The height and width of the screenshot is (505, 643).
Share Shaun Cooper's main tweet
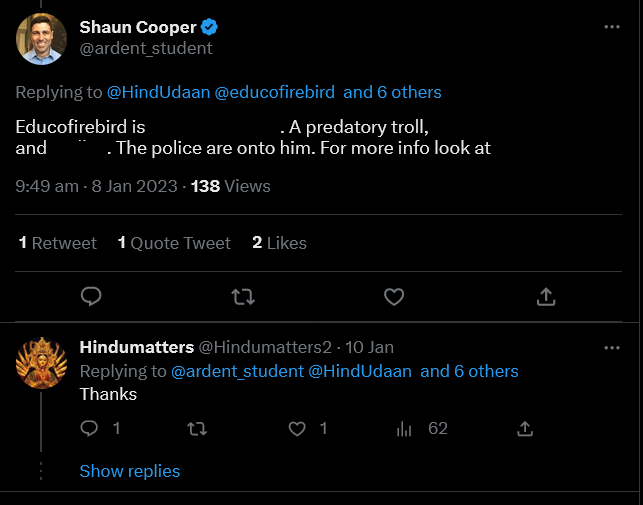pos(546,296)
